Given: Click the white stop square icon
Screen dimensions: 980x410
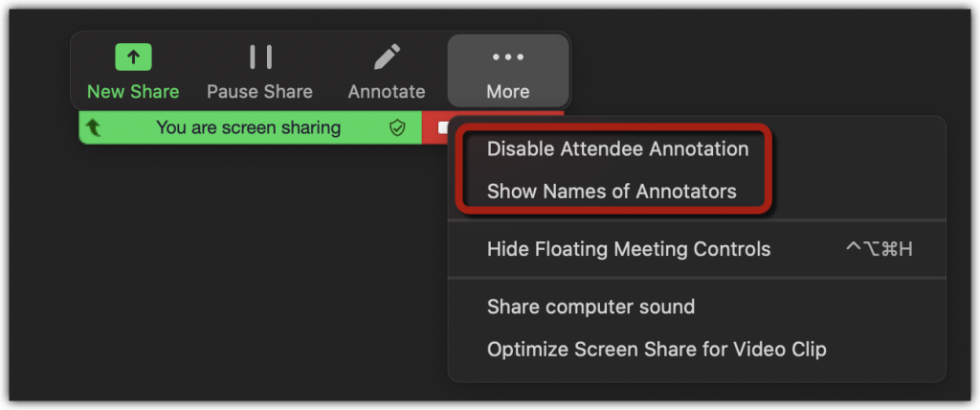Looking at the screenshot, I should click(443, 127).
